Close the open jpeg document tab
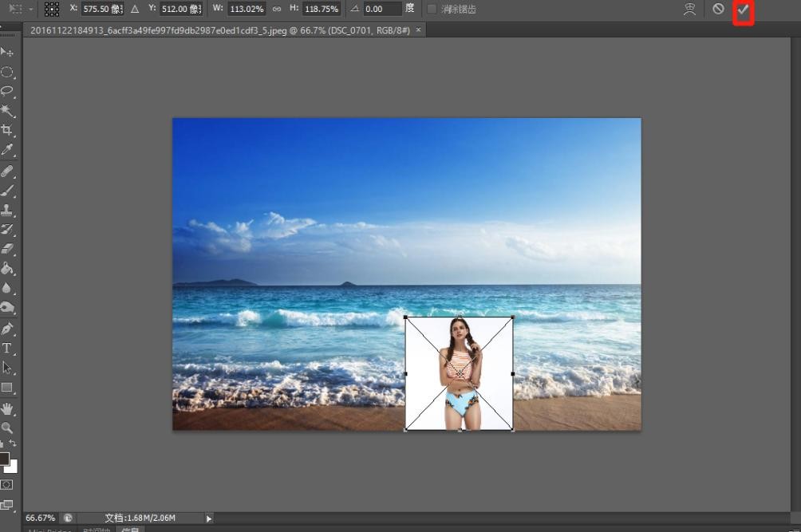The image size is (801, 532). pyautogui.click(x=418, y=30)
